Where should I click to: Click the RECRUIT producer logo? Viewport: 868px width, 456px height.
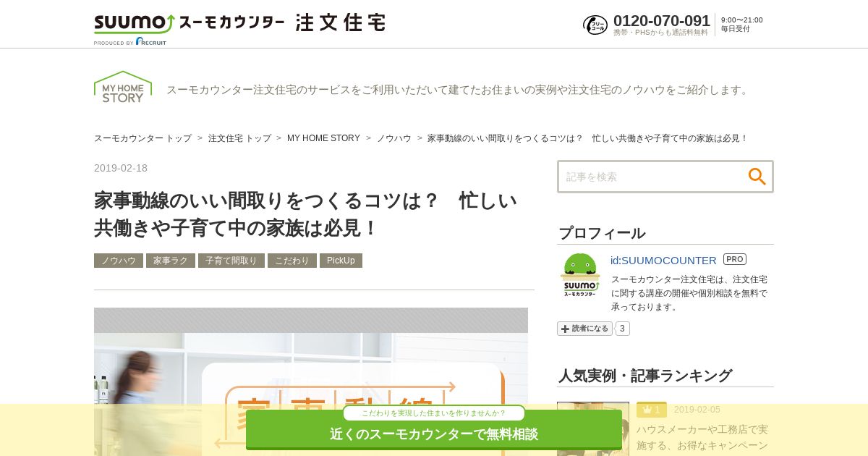150,41
